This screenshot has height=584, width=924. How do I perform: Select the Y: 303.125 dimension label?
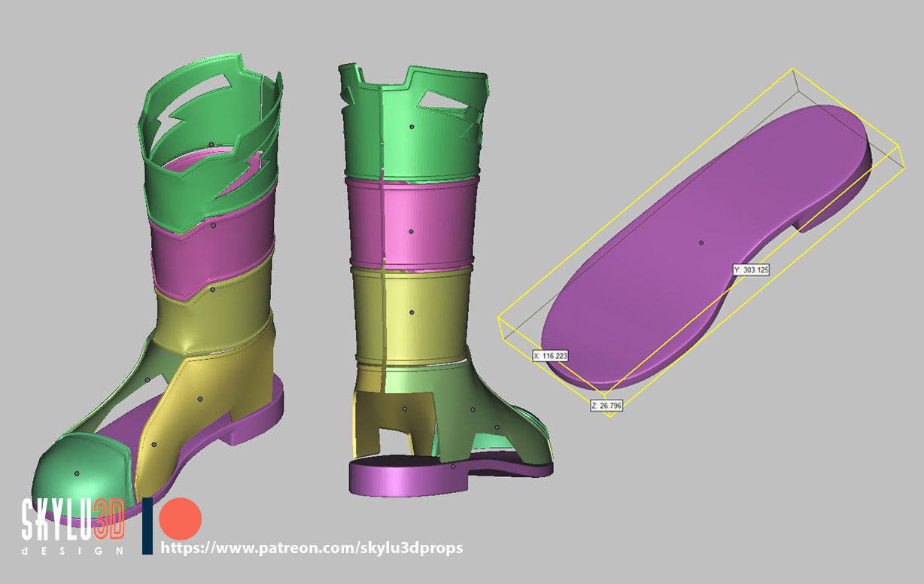751,269
